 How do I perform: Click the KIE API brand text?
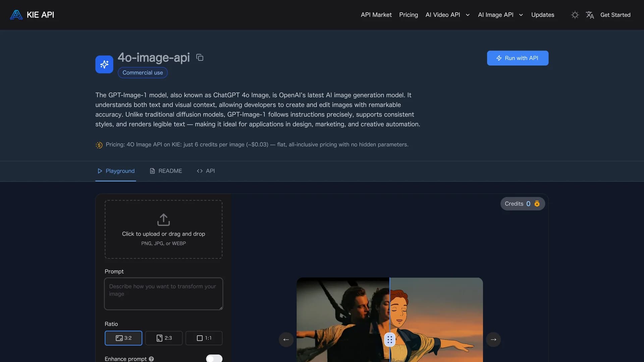click(40, 15)
